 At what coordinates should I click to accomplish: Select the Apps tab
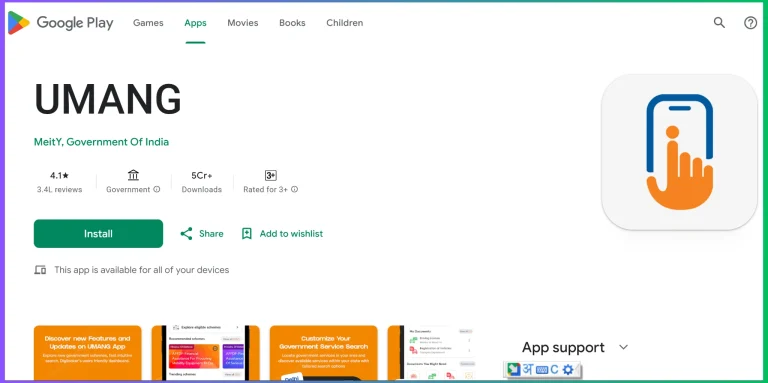195,23
